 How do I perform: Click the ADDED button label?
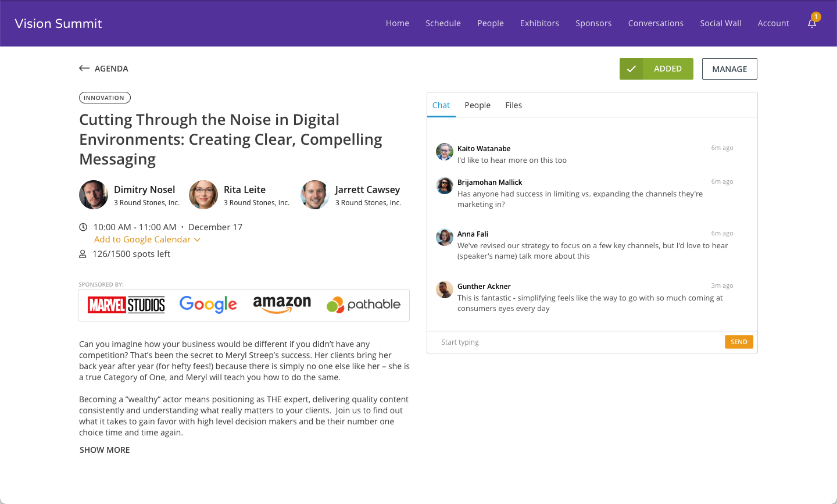[668, 69]
